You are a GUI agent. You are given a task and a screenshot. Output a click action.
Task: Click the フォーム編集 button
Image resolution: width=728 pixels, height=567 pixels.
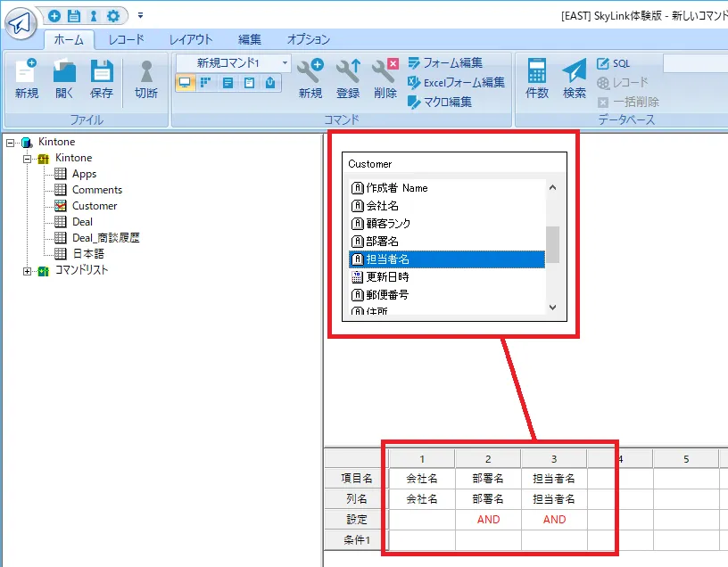(x=445, y=63)
